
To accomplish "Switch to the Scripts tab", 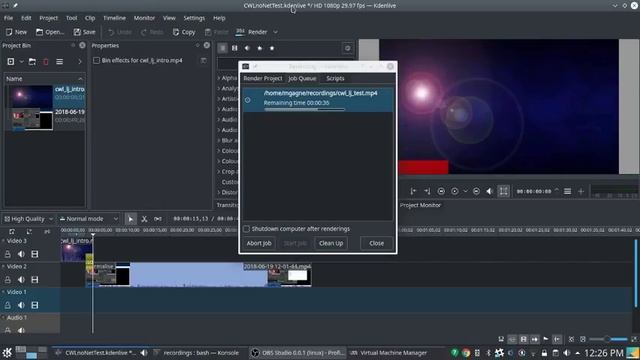I will [x=335, y=78].
